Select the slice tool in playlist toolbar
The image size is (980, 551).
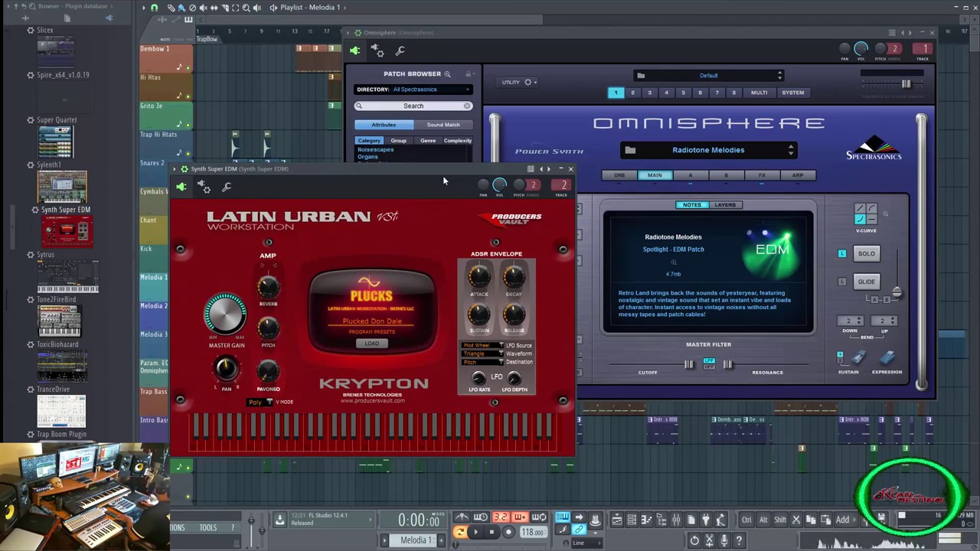224,8
